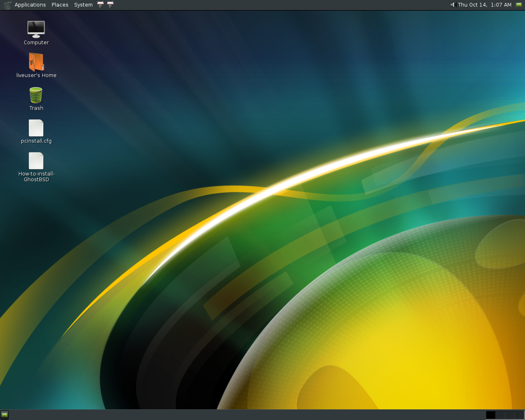Click an empty area of the bottom taskbar
525x420 pixels.
[246, 415]
